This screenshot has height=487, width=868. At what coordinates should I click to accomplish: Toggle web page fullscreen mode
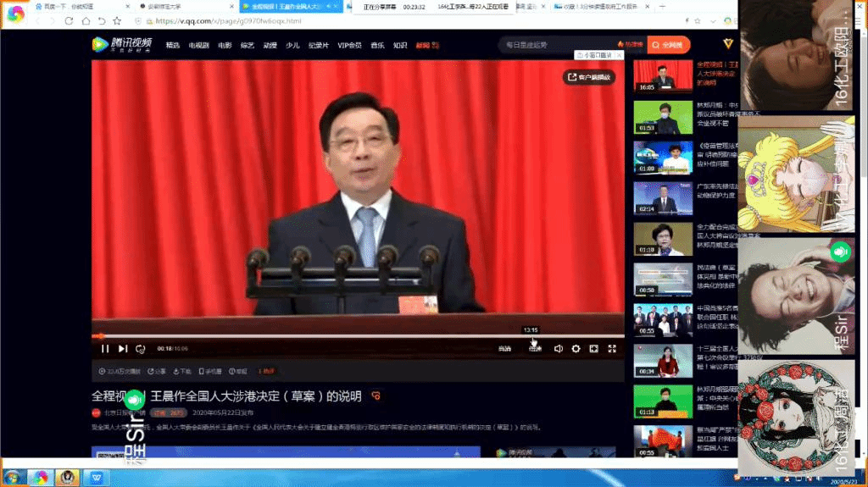click(x=593, y=348)
